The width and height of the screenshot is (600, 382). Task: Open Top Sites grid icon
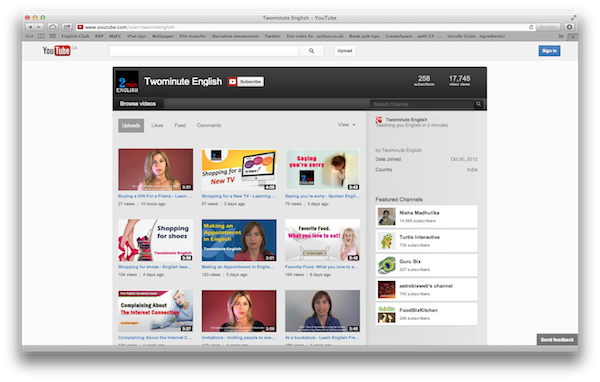(x=52, y=36)
